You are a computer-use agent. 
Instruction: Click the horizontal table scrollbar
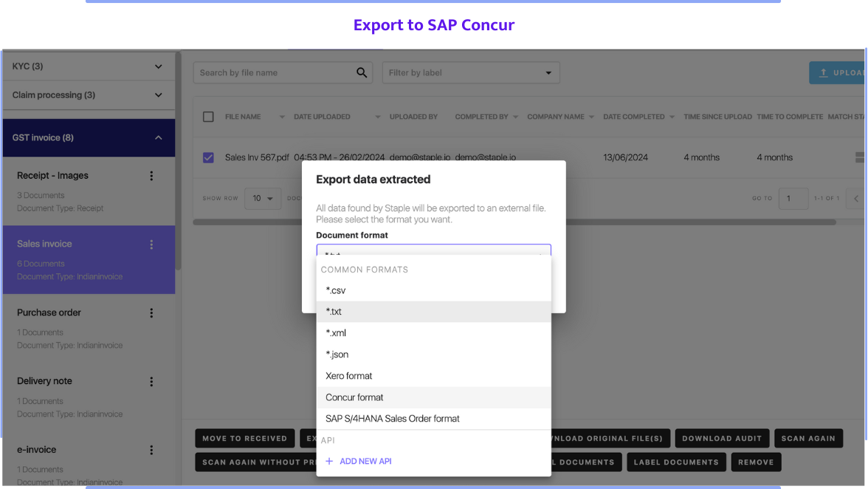point(514,222)
